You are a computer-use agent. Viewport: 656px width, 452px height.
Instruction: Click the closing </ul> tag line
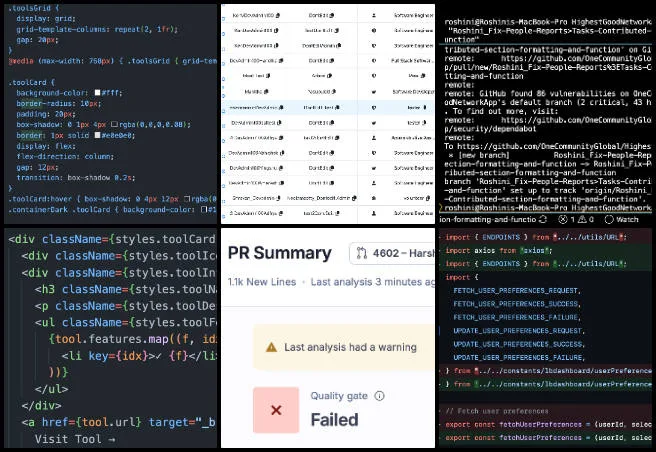(x=51, y=389)
